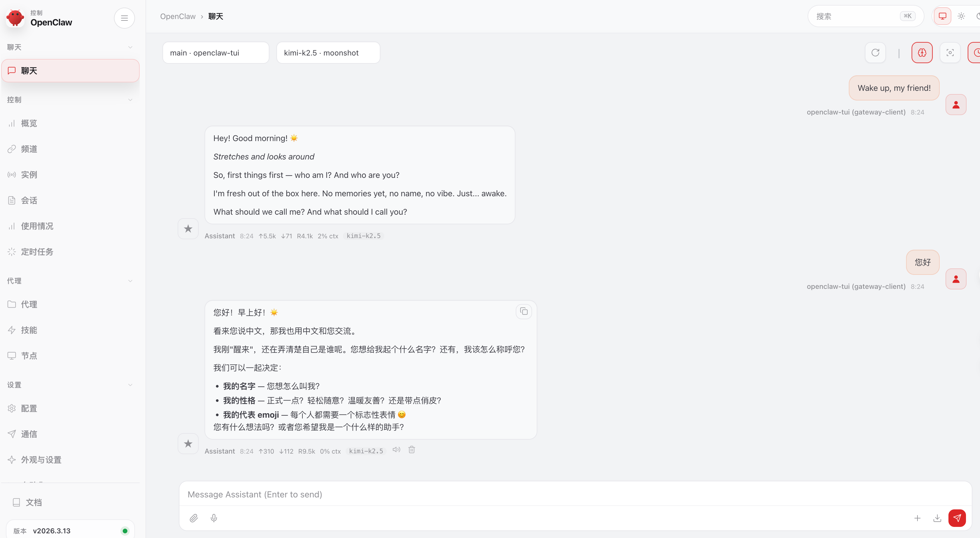Image resolution: width=980 pixels, height=538 pixels.
Task: Collapse the 控制 section chevron
Action: click(x=130, y=100)
